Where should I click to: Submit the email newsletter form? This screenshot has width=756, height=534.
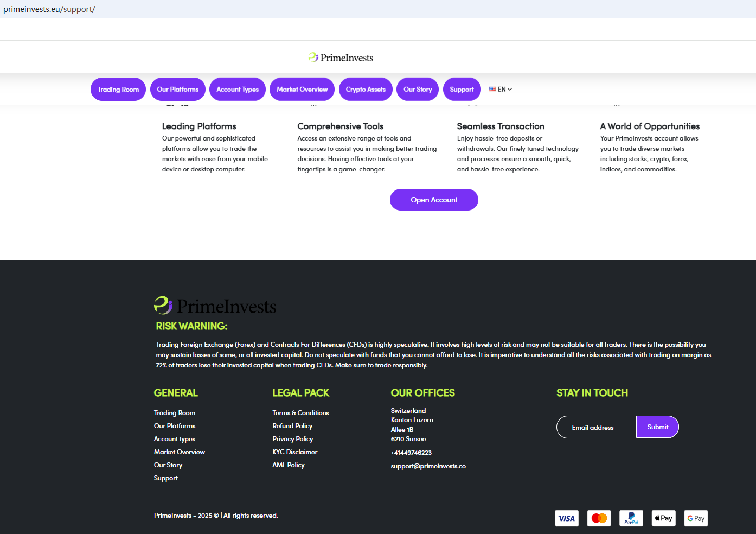(658, 427)
